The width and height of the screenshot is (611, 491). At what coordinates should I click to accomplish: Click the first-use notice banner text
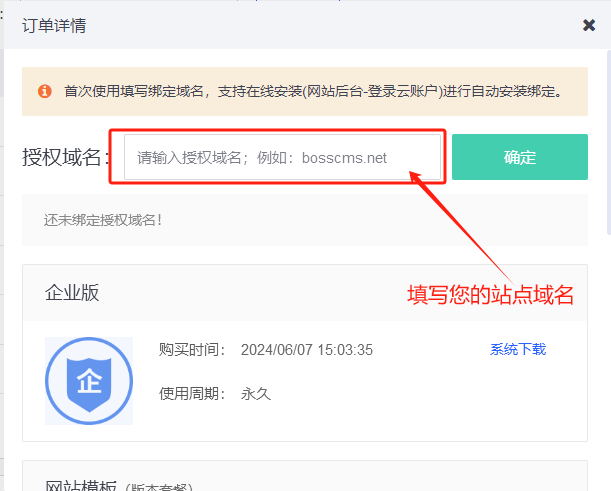tap(312, 91)
